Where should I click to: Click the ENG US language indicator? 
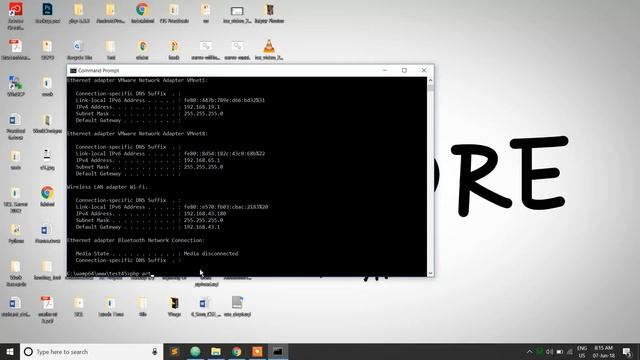(x=582, y=352)
